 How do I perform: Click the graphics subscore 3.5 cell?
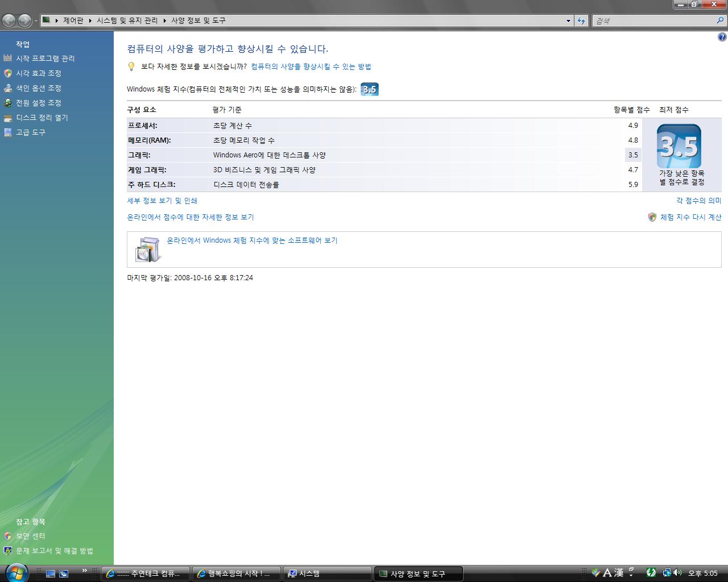[x=633, y=155]
